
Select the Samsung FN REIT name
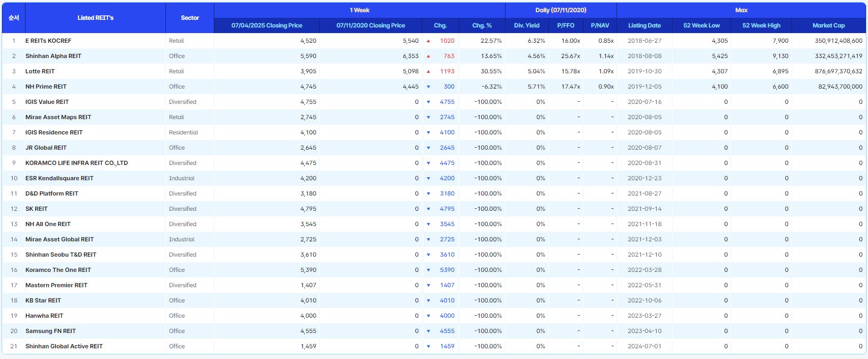click(x=50, y=331)
